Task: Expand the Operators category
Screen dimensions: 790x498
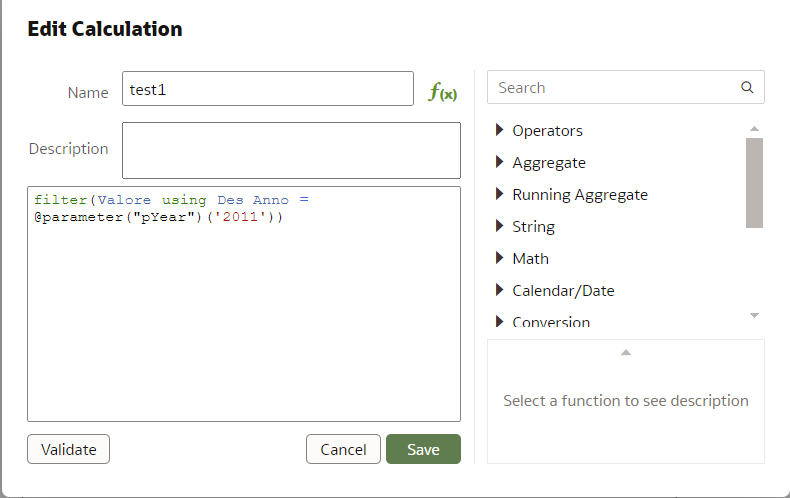Action: click(x=500, y=130)
